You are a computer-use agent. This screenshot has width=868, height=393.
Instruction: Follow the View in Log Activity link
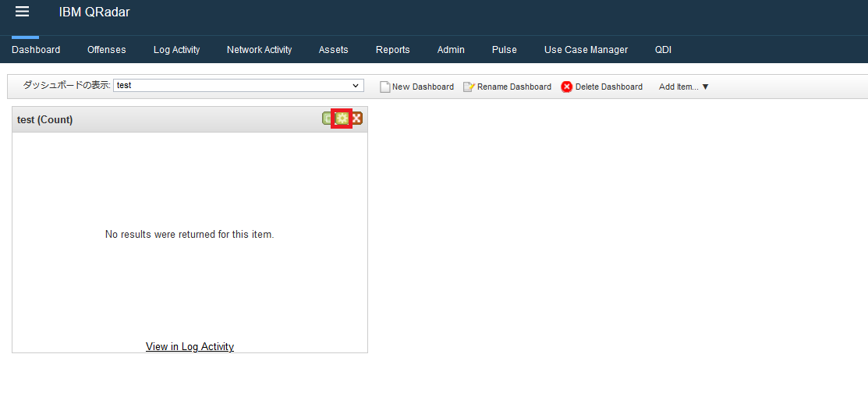point(190,346)
